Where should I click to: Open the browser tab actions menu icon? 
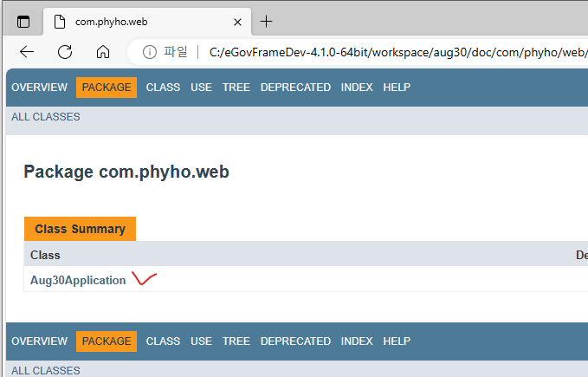[23, 22]
